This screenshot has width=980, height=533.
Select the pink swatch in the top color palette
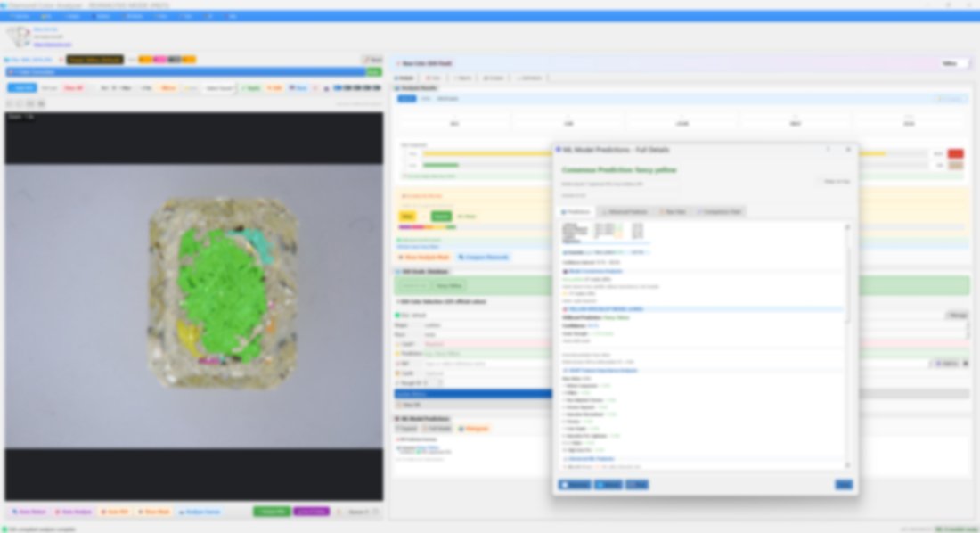tap(160, 59)
